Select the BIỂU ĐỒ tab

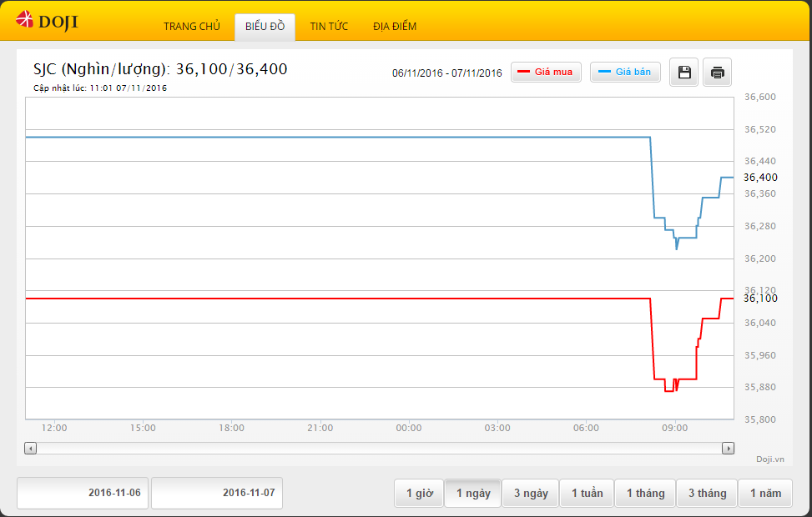point(265,27)
